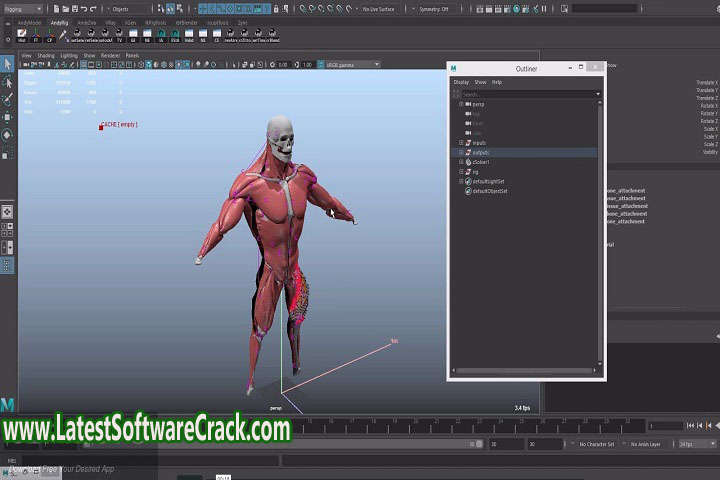Click the FF shelf icon
This screenshot has width=720, height=480.
pos(36,35)
